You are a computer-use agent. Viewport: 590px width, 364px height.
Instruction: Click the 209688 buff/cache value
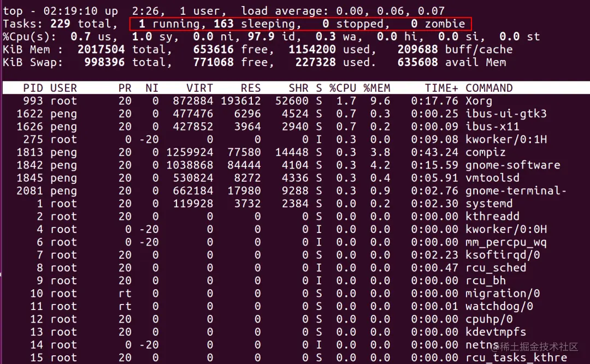[x=418, y=49]
